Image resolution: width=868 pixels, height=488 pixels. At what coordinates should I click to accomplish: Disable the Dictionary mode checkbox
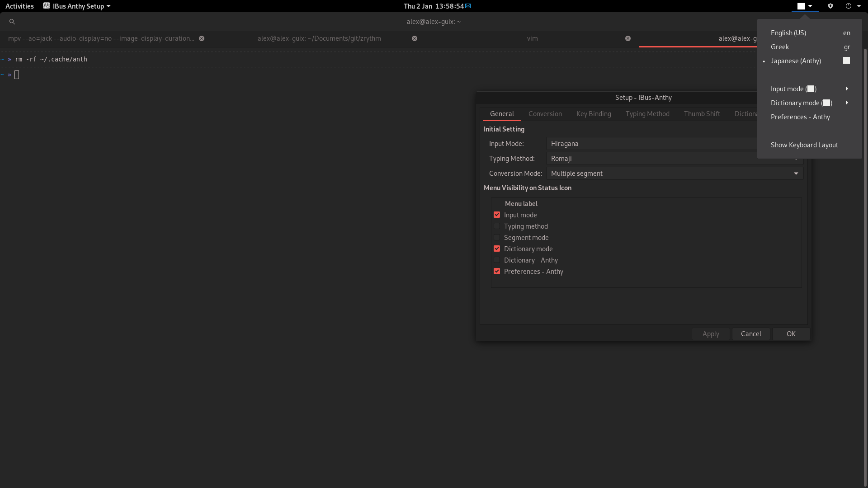tap(497, 249)
